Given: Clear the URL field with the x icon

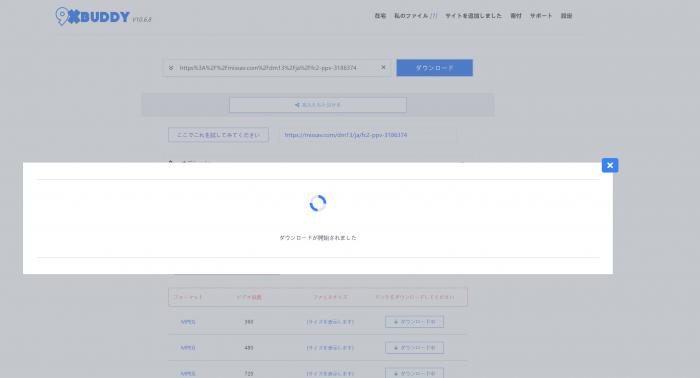Looking at the screenshot, I should (x=383, y=67).
